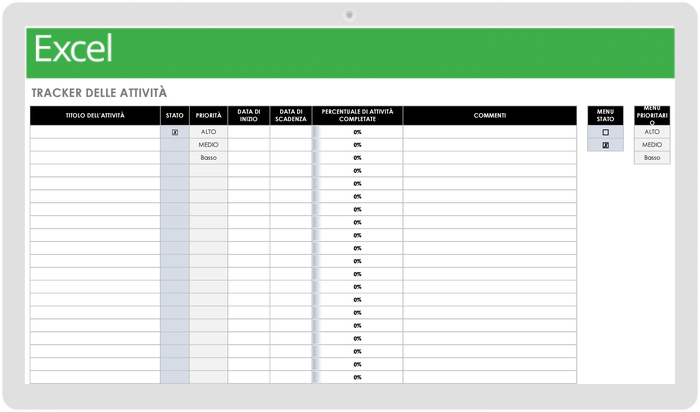Click the Excel logo text in the green banner
This screenshot has height=412, width=700.
tap(73, 49)
